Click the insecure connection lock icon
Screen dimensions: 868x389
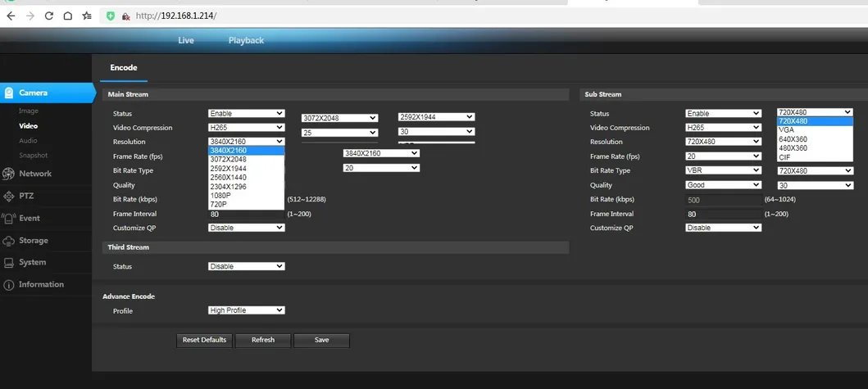(125, 16)
